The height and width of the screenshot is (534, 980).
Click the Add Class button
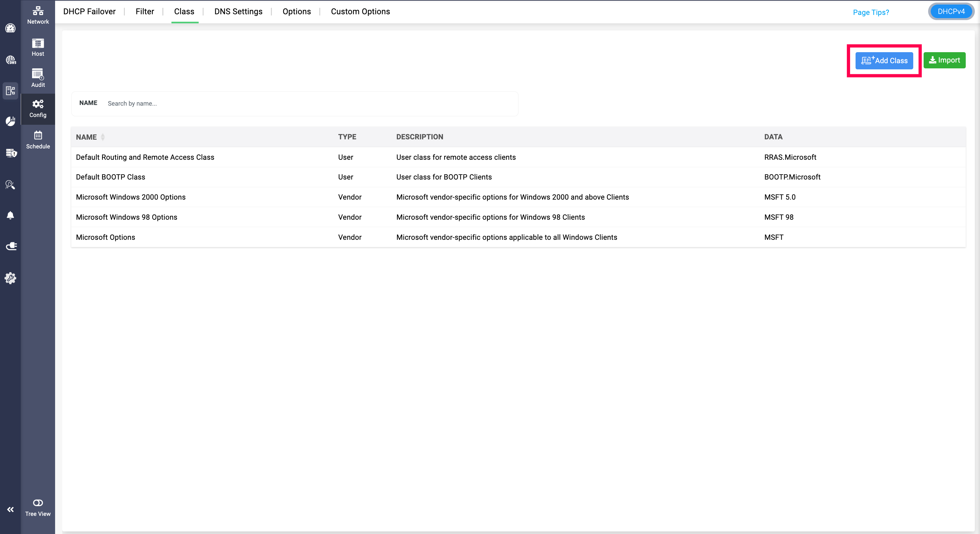coord(884,61)
